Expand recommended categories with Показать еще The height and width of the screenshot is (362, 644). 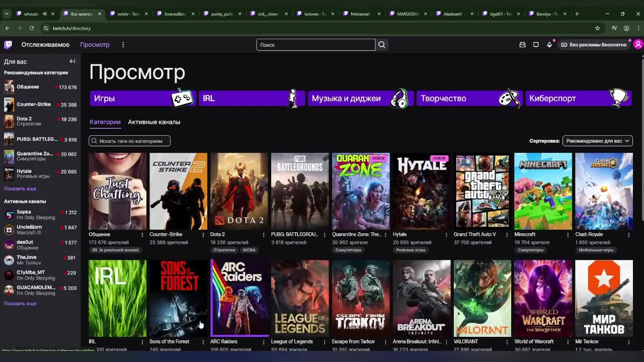(20, 189)
